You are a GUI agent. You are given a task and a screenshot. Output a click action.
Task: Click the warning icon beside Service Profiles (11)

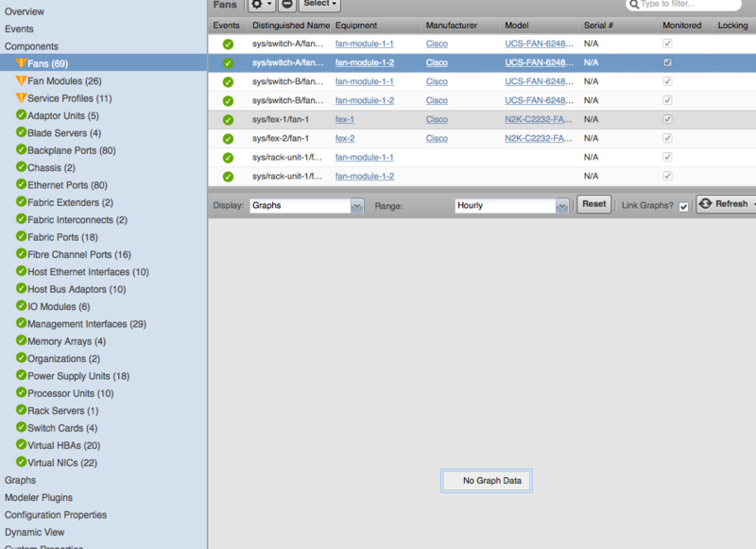[21, 97]
